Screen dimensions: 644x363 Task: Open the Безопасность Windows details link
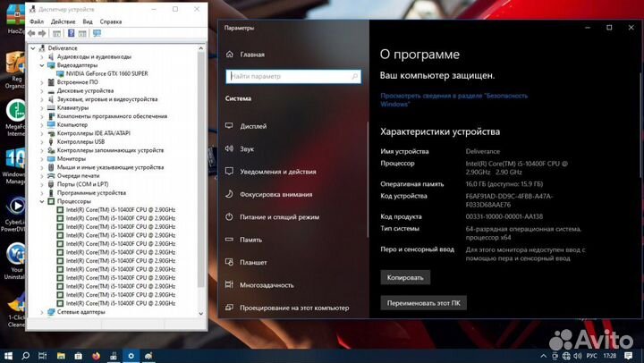453,100
